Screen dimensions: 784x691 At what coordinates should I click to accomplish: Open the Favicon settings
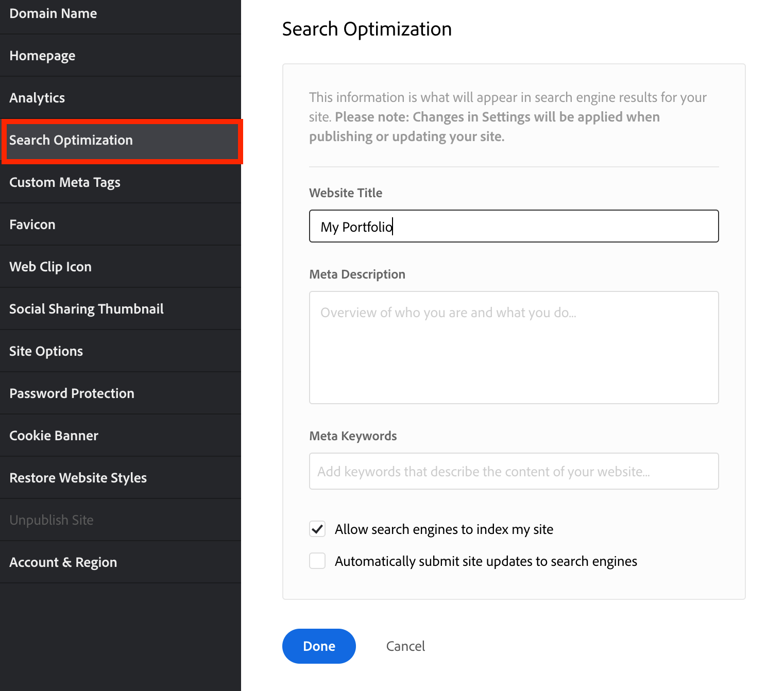coord(32,224)
